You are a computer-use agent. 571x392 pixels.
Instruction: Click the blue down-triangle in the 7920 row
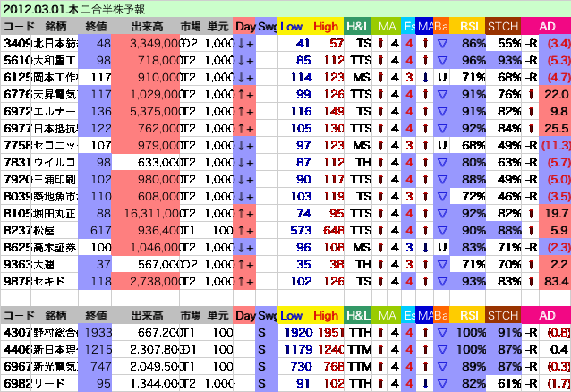click(442, 180)
